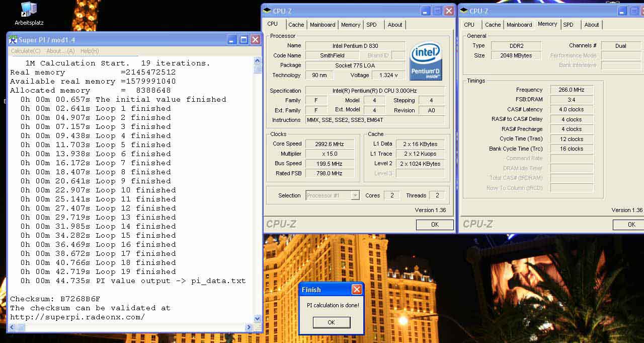
Task: Click the first CPU-Z window title icon
Action: pyautogui.click(x=267, y=11)
